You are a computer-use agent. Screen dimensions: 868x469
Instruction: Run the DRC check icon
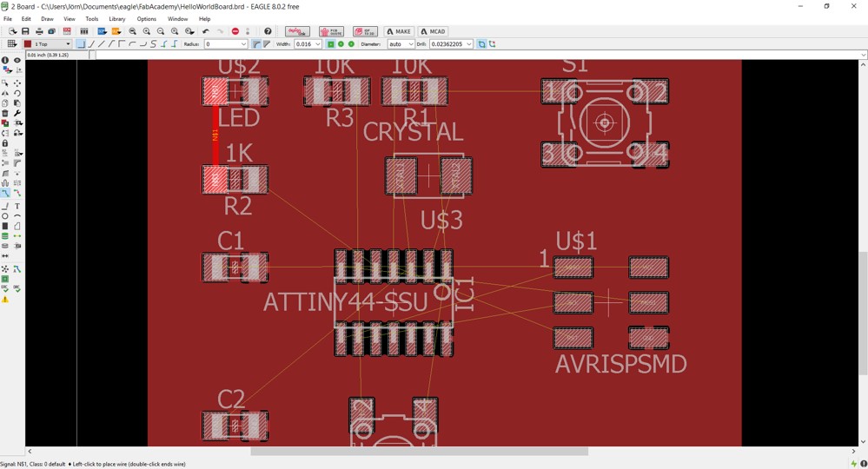coord(17,288)
